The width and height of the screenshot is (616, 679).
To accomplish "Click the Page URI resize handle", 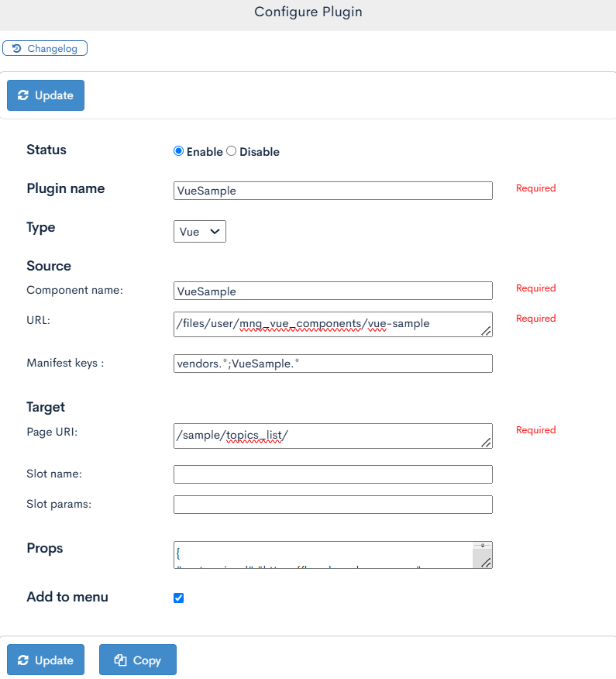I will (486, 442).
